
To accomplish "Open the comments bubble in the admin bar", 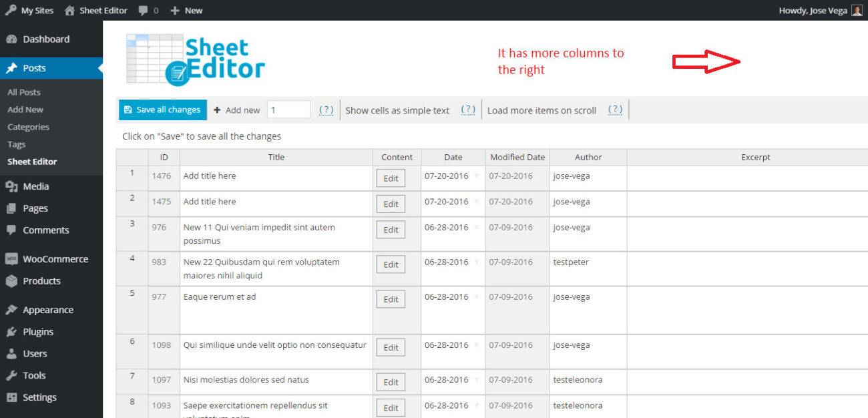I will (x=142, y=10).
